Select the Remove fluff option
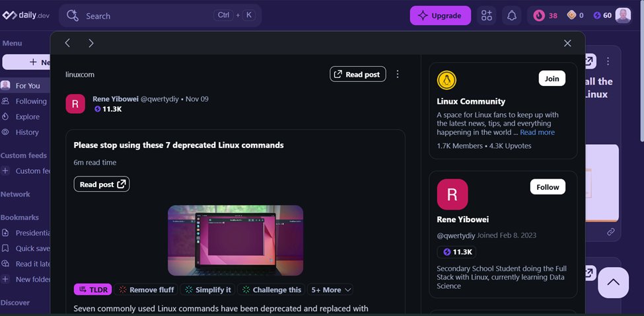This screenshot has height=316, width=644. 146,290
